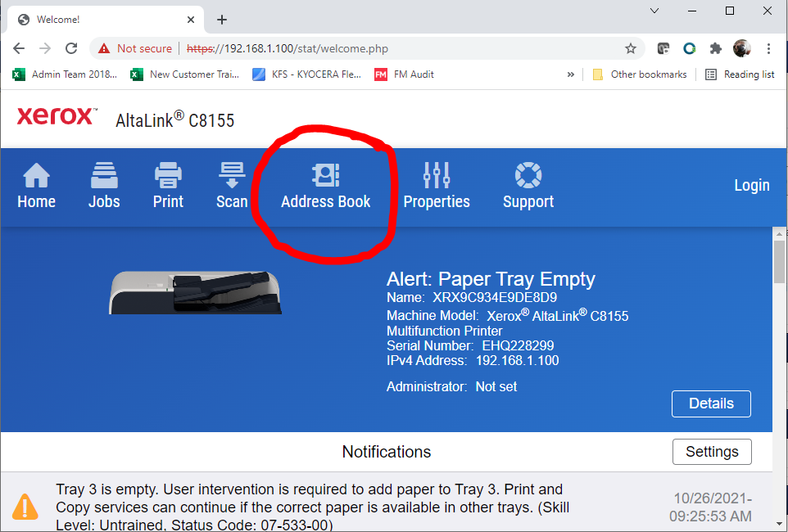Click the Notifications heading
The width and height of the screenshot is (788, 532).
[387, 452]
